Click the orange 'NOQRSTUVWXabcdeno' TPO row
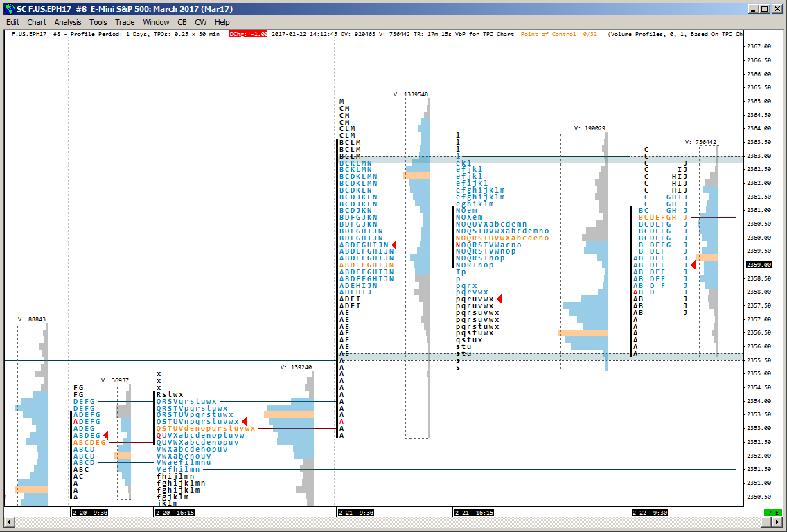This screenshot has width=787, height=532. point(502,238)
